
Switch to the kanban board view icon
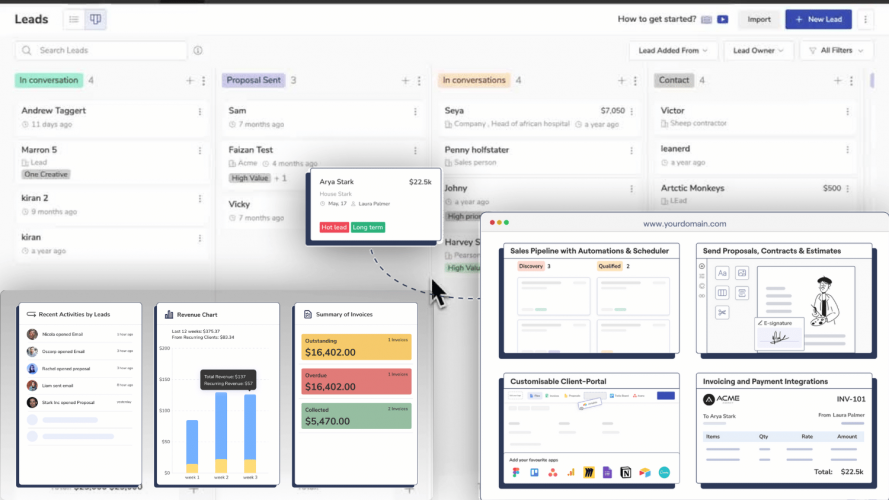(x=95, y=19)
